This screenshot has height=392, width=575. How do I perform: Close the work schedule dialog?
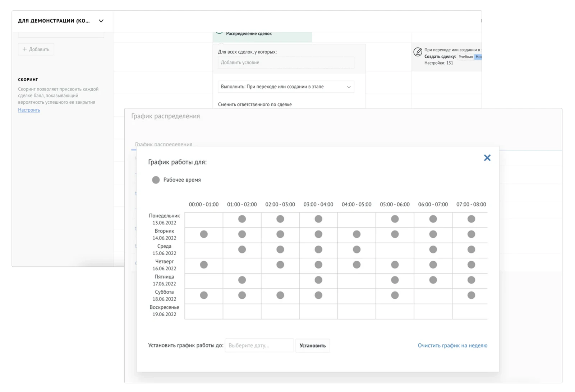(x=487, y=158)
